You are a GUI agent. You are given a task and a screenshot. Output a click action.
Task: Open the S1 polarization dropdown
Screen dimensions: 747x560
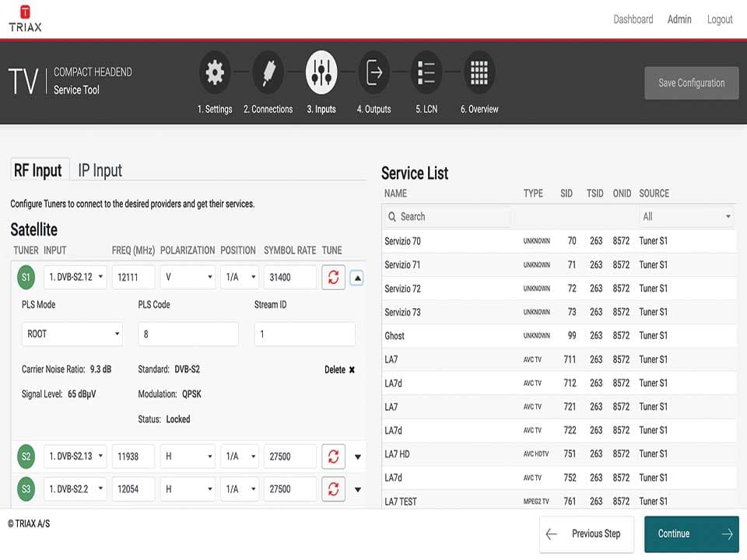tap(188, 278)
